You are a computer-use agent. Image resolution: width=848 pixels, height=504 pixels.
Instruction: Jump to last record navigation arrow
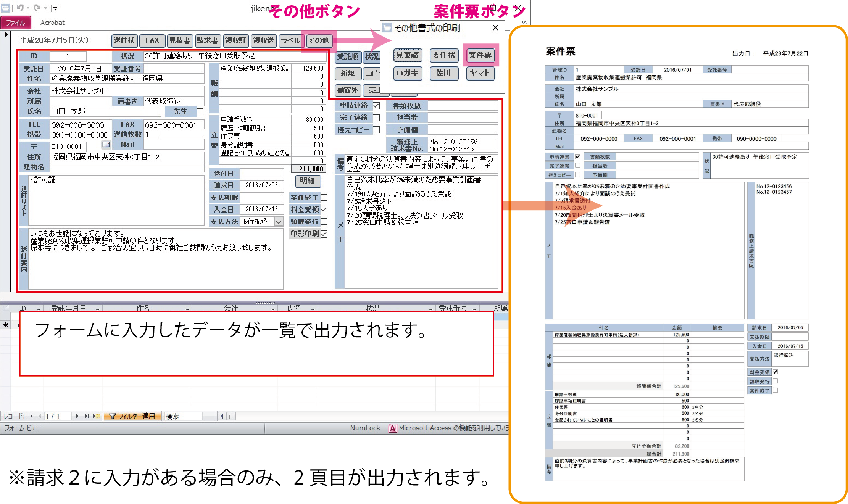tap(87, 416)
